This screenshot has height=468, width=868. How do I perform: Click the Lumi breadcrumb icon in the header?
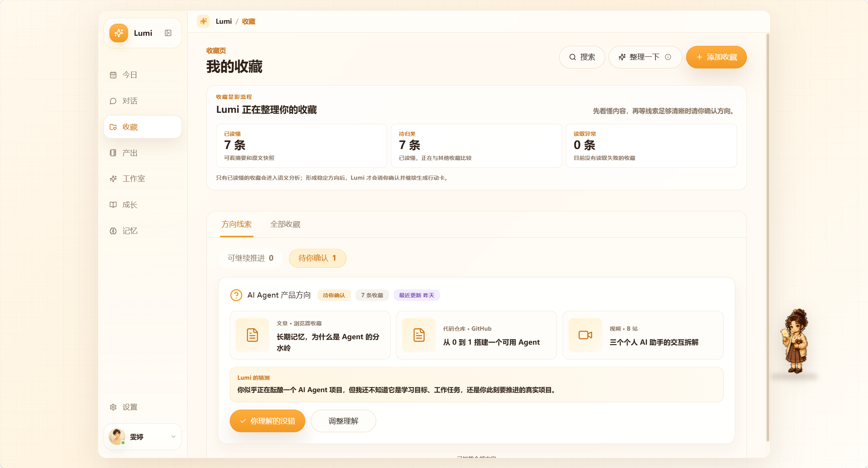203,21
